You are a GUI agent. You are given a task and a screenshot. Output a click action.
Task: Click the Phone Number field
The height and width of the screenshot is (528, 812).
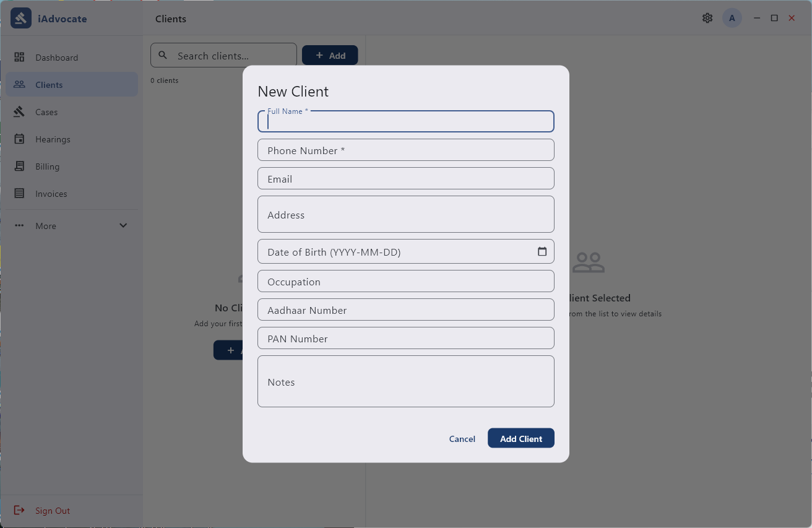406,150
